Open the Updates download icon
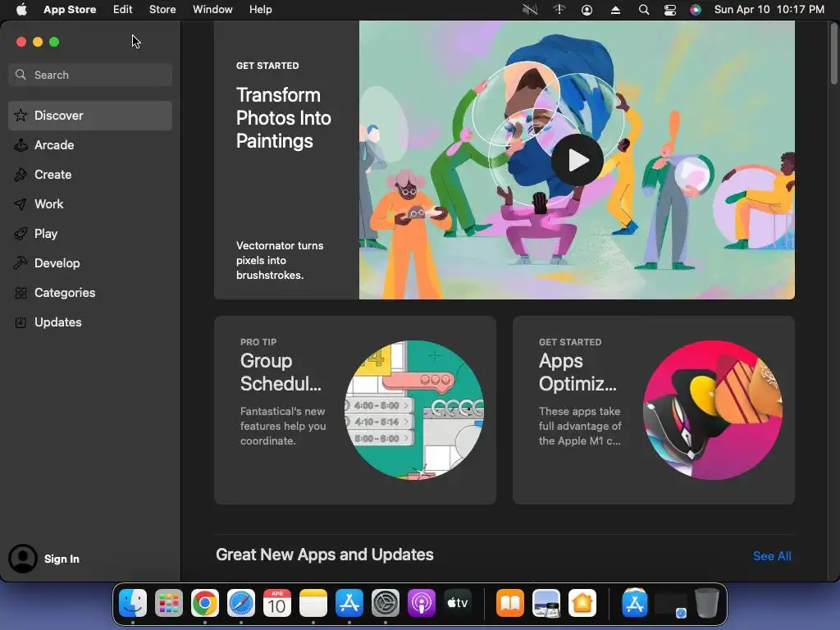The height and width of the screenshot is (630, 840). point(21,322)
